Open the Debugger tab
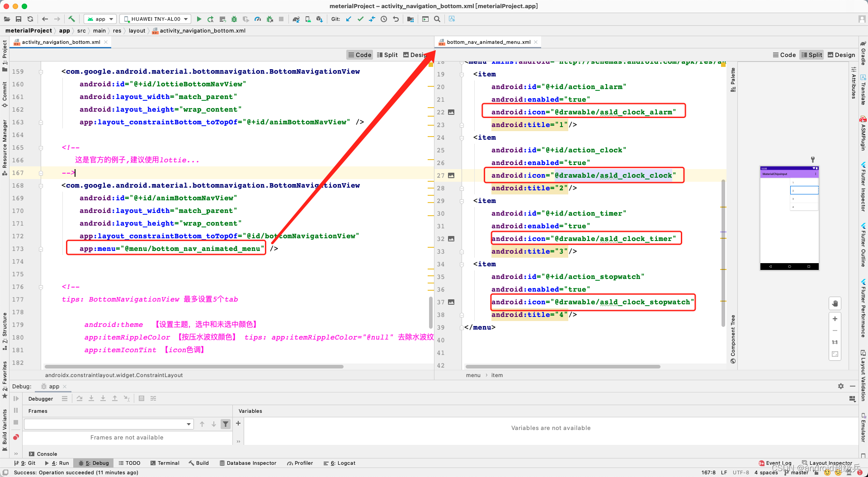868x477 pixels. click(41, 399)
